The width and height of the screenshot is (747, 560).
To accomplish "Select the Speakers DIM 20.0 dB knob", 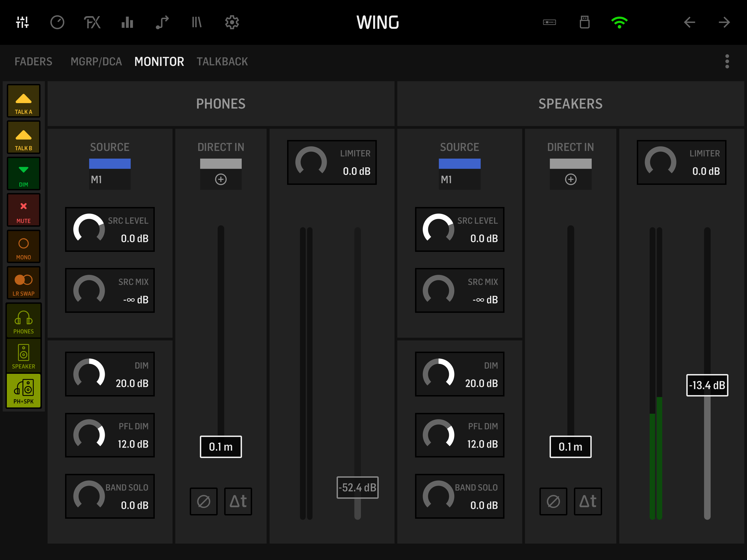I will pos(460,374).
